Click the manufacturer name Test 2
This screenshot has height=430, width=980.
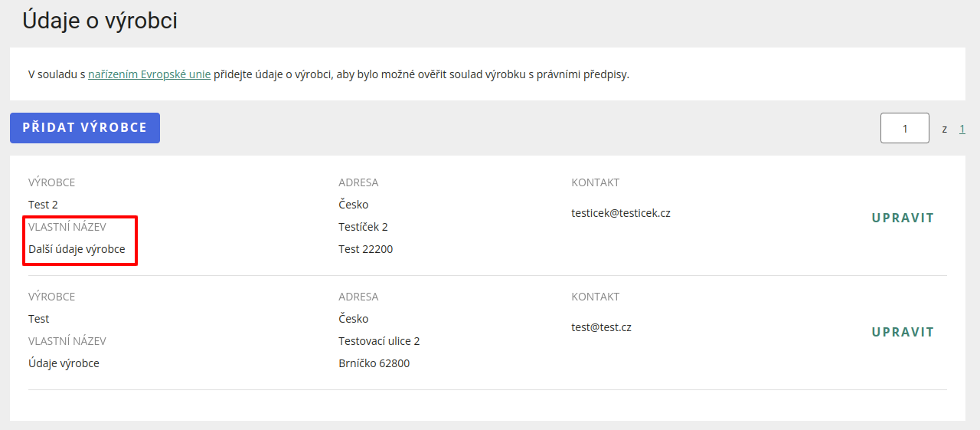pyautogui.click(x=43, y=205)
